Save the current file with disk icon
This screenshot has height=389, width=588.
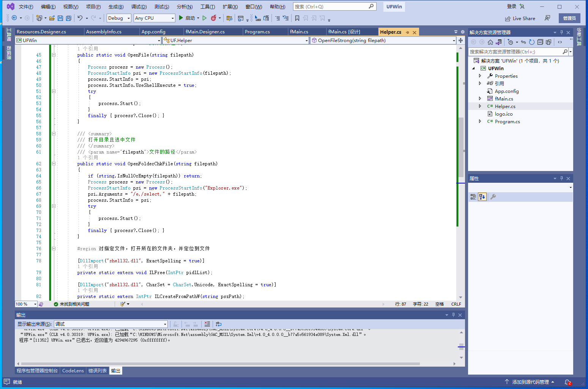tap(60, 18)
